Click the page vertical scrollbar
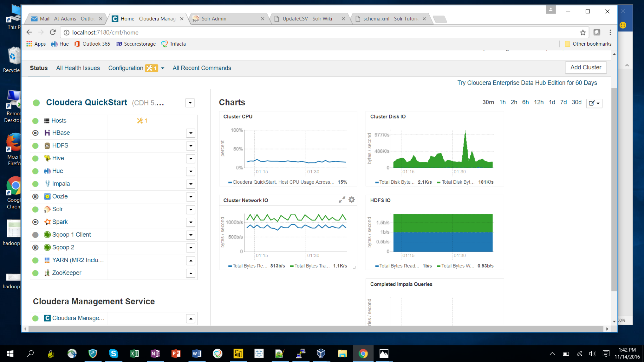 (x=614, y=189)
